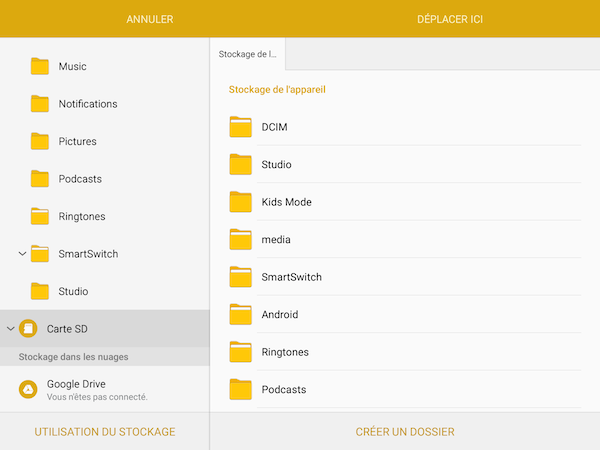The image size is (600, 450).
Task: Open the Kids Mode folder icon
Action: pos(240,202)
